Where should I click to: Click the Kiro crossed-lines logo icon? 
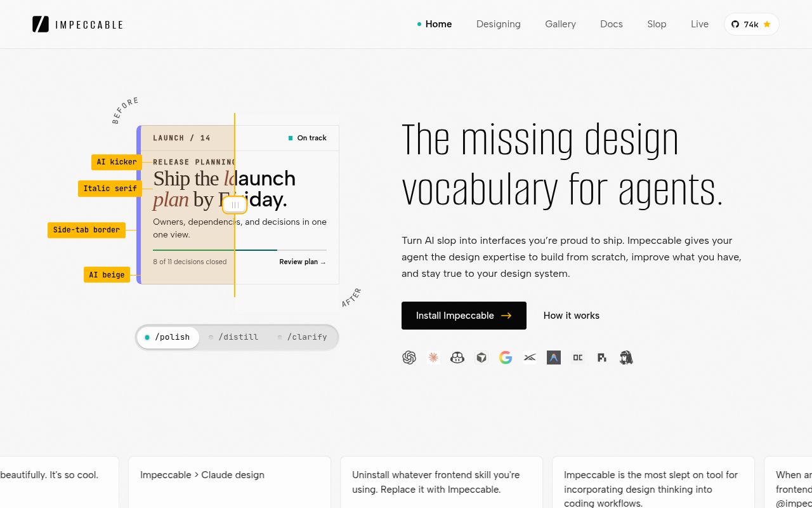tap(530, 358)
